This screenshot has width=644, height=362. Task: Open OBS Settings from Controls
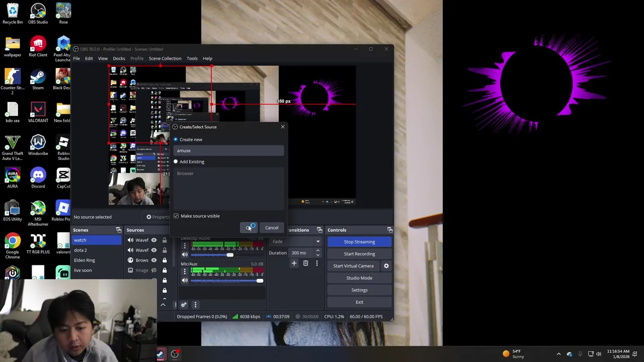[359, 290]
